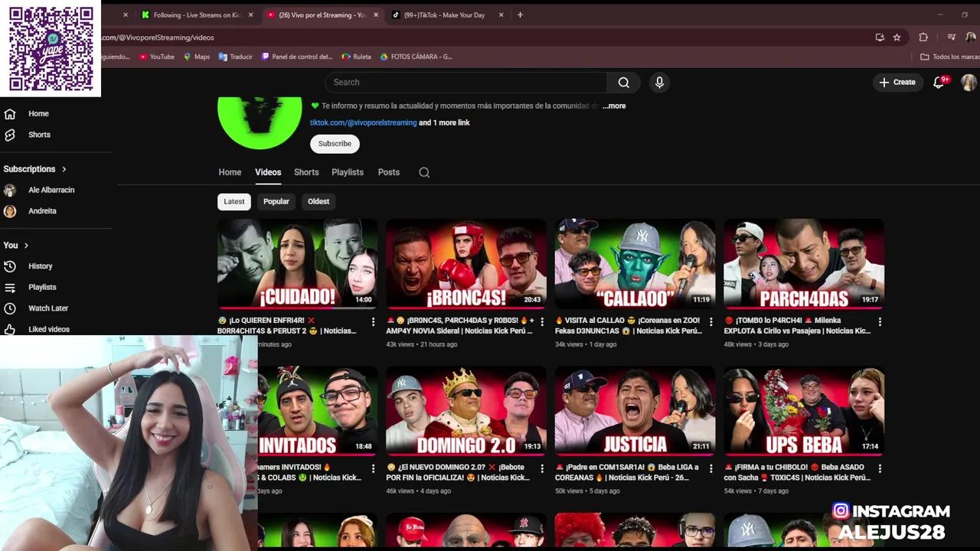This screenshot has width=980, height=551.
Task: Expand the Subscriptions section
Action: pos(35,169)
